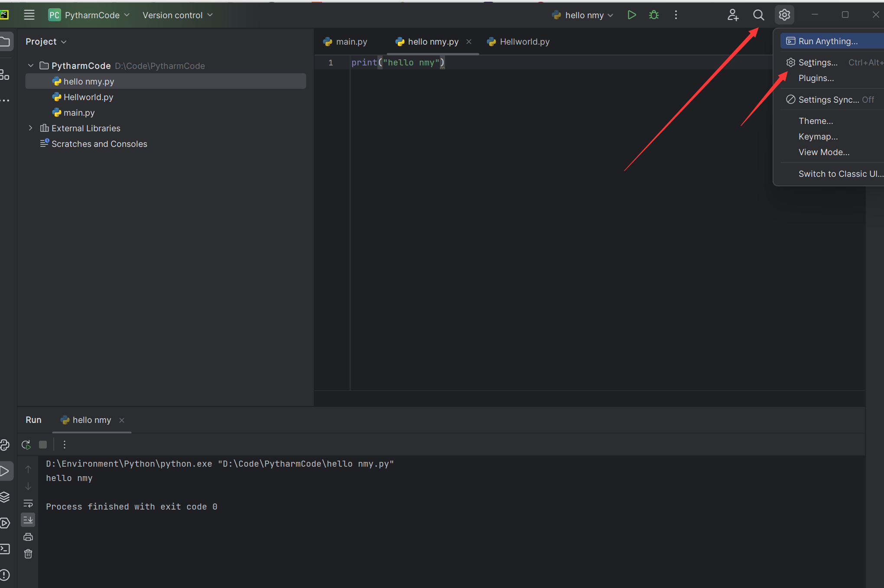Jump down the stack trace arrow
Screen dimensions: 884x588
28,486
